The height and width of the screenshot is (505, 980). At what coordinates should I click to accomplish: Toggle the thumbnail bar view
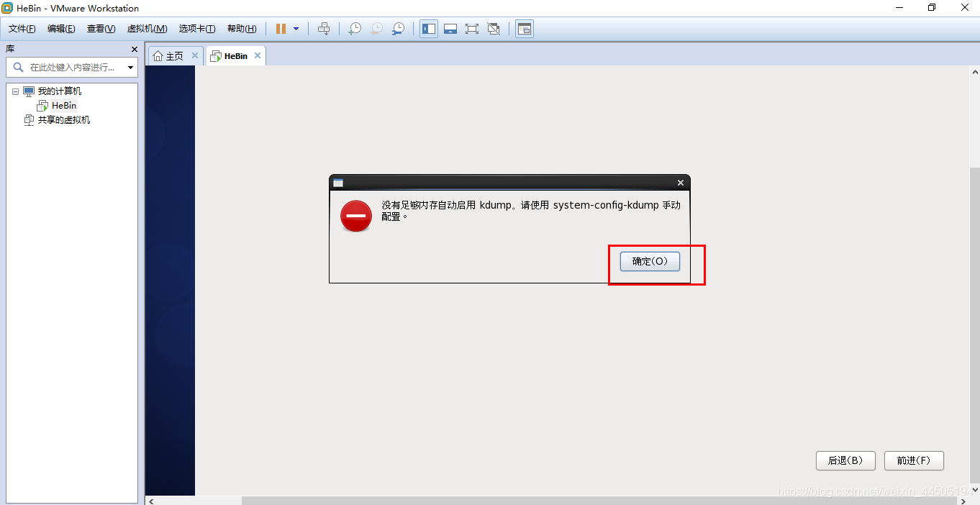coord(450,29)
